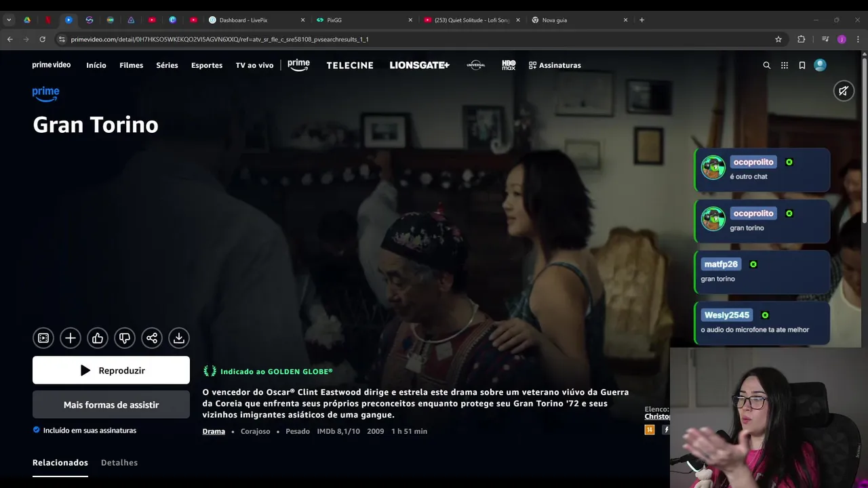Open the TELECINE channel

[x=350, y=65]
